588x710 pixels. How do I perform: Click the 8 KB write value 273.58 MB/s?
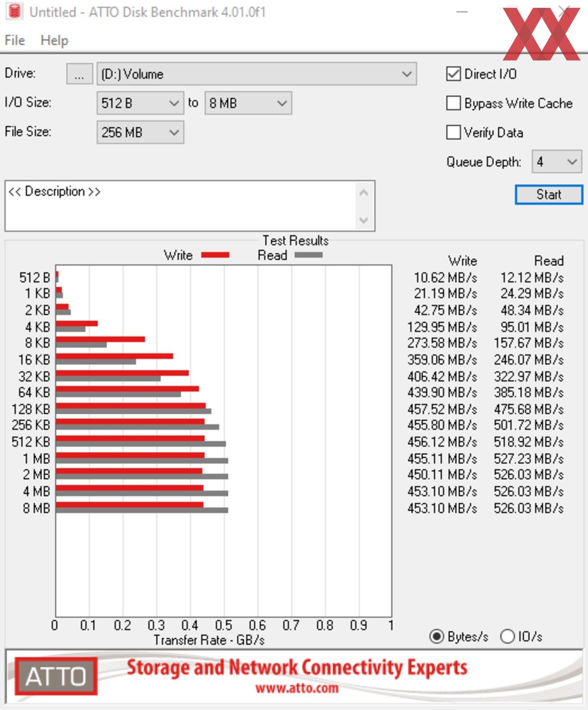click(442, 343)
